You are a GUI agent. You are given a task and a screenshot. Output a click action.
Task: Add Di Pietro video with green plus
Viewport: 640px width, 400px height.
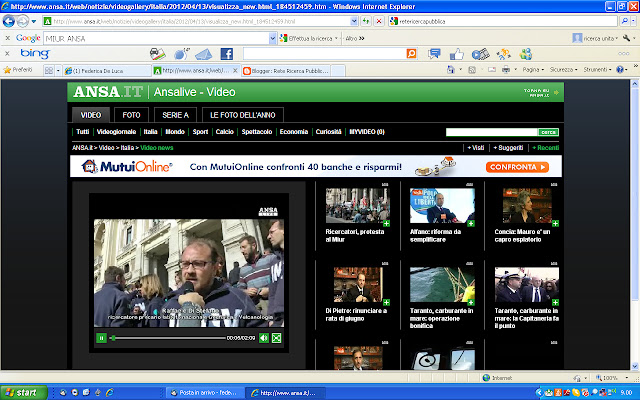coord(386,302)
